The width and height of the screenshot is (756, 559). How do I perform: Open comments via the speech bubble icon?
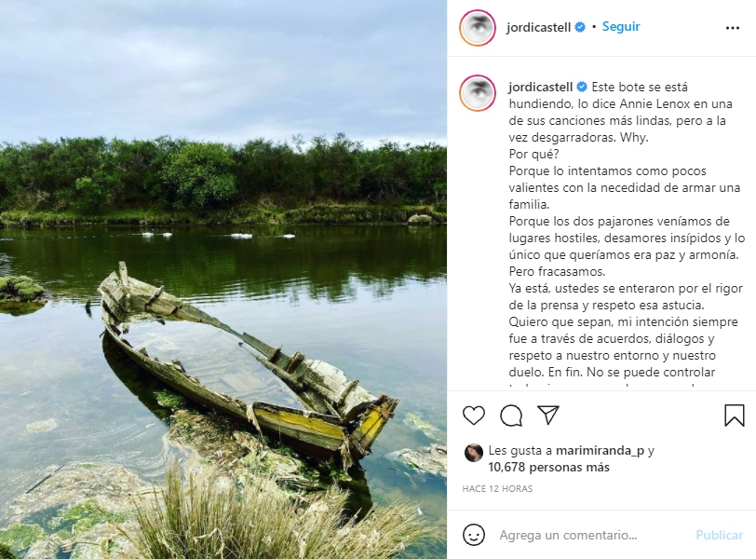point(511,416)
